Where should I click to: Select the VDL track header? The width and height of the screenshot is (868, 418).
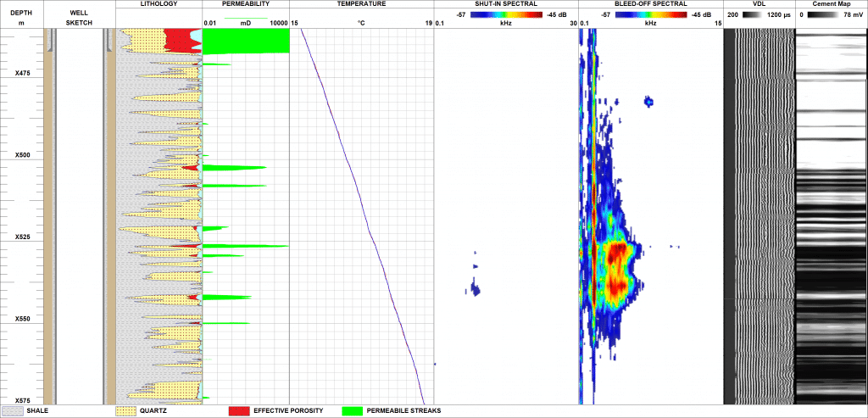point(759,4)
